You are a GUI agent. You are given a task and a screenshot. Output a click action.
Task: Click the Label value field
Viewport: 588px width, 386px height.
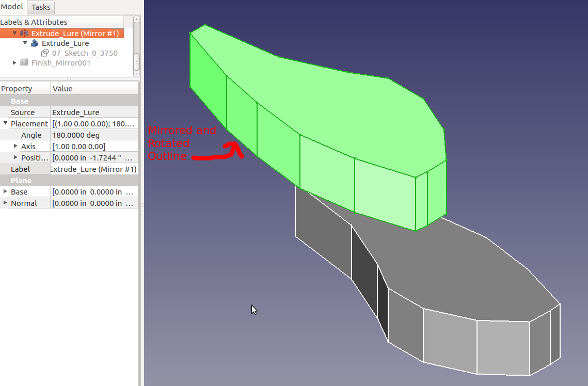pos(94,169)
